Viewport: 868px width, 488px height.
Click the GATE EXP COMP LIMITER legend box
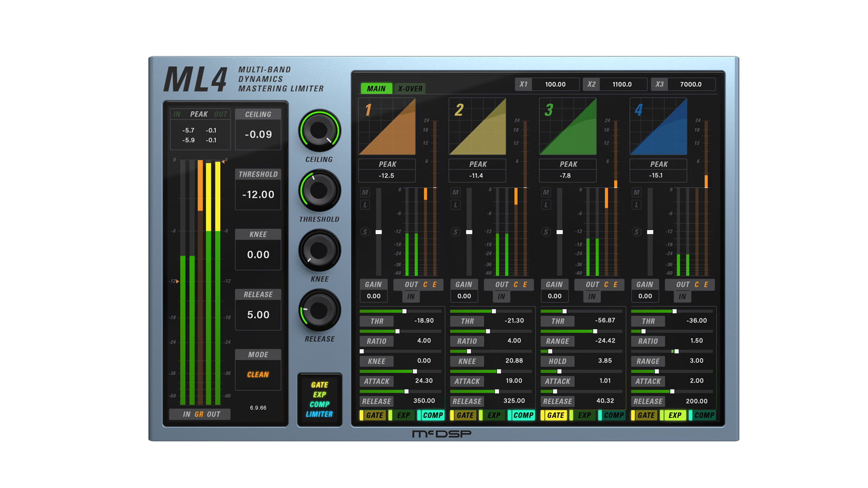320,400
